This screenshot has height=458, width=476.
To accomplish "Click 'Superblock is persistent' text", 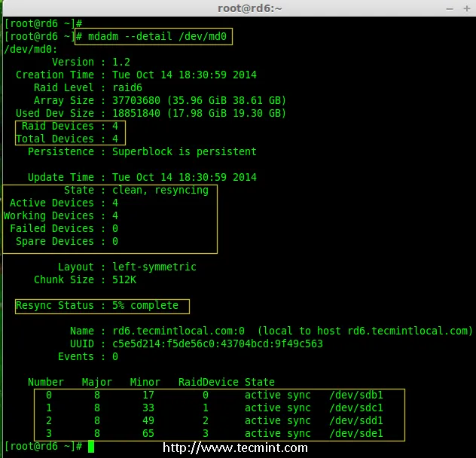I will 185,151.
